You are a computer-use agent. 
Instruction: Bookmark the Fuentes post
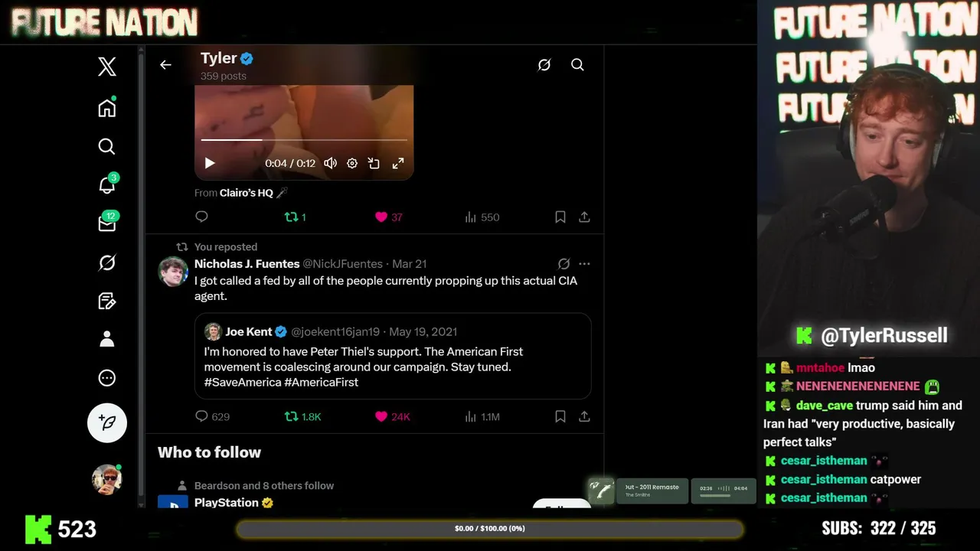(560, 416)
